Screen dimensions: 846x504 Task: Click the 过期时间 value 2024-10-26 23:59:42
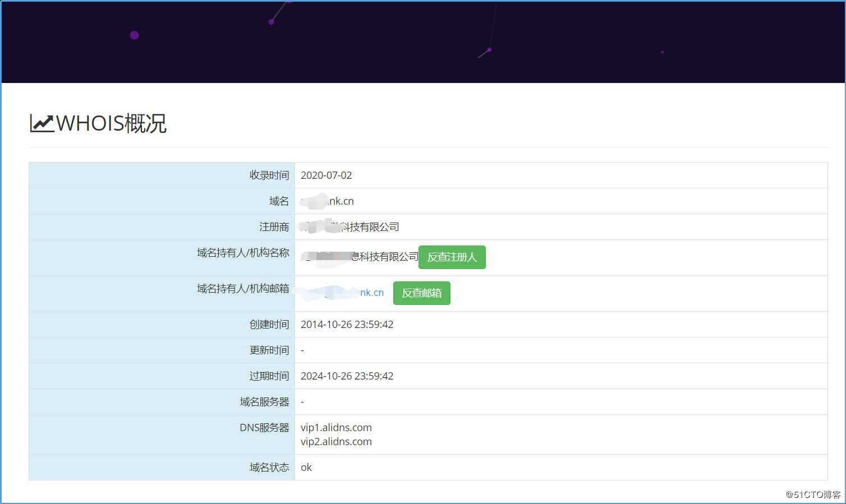tap(347, 376)
